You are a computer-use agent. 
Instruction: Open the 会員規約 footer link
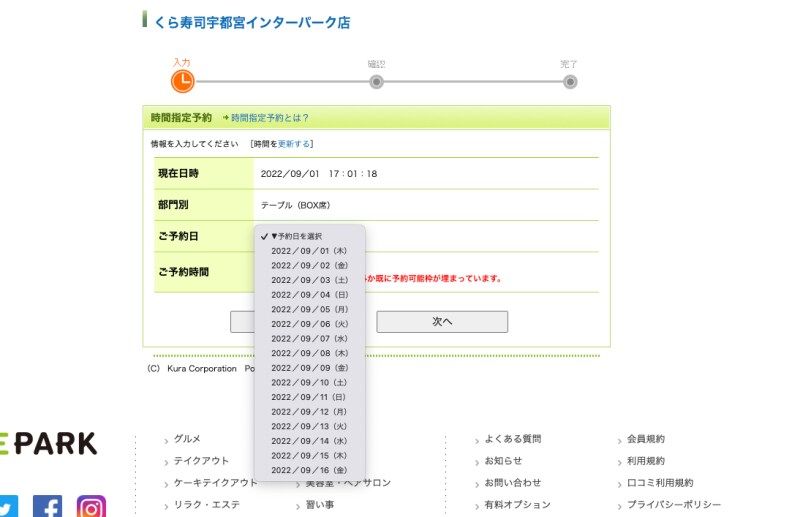646,439
